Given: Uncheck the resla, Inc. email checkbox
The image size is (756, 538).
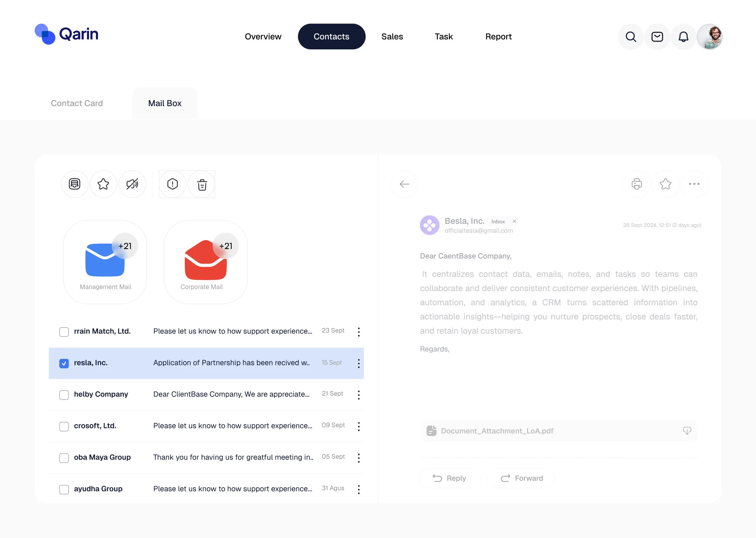Looking at the screenshot, I should tap(64, 363).
